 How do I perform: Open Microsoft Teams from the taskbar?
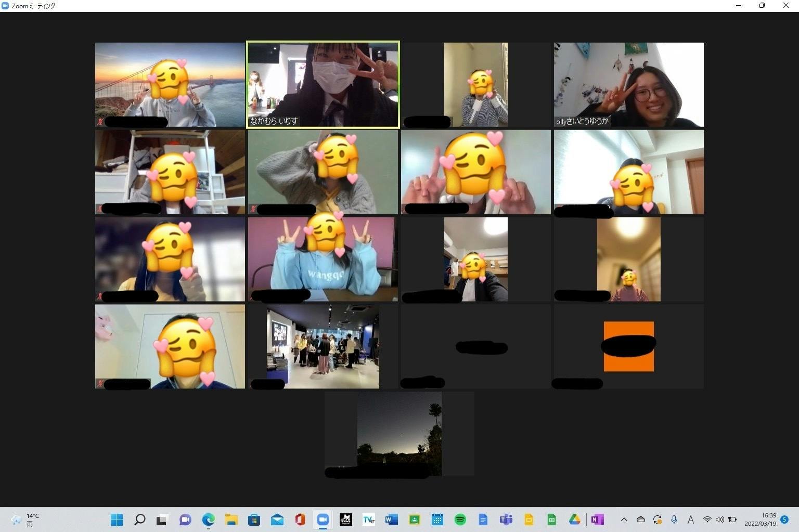pyautogui.click(x=506, y=520)
